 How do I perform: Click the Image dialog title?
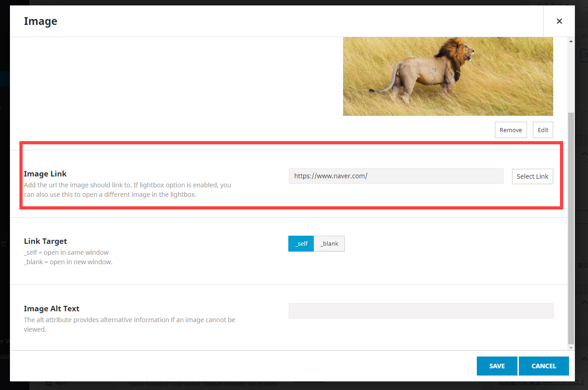pos(40,21)
